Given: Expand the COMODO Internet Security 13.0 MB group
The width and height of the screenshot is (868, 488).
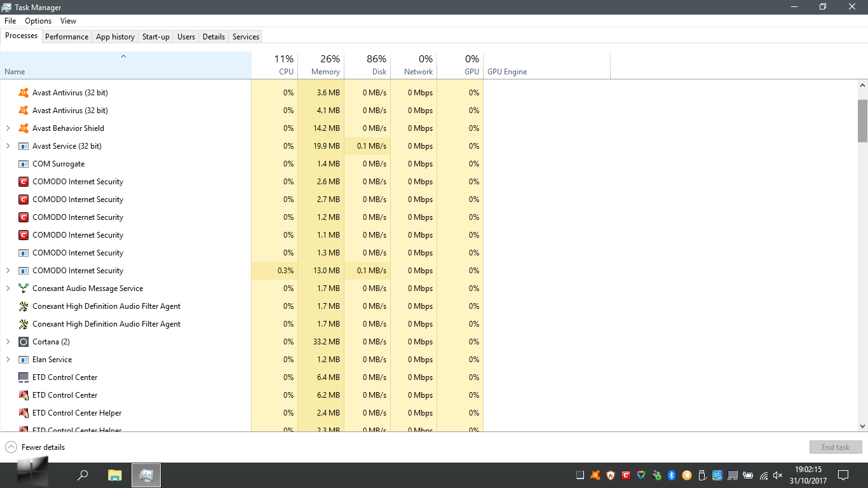Looking at the screenshot, I should coord(8,271).
